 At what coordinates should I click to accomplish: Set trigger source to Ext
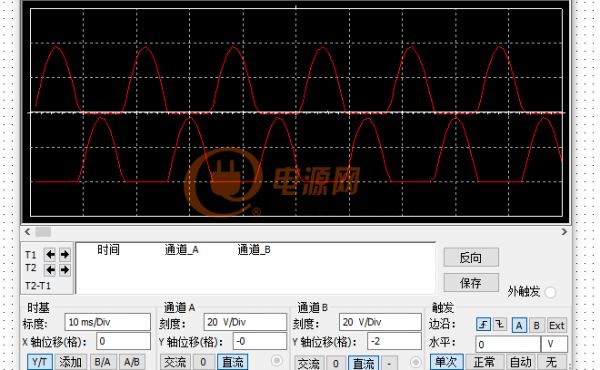tap(556, 325)
